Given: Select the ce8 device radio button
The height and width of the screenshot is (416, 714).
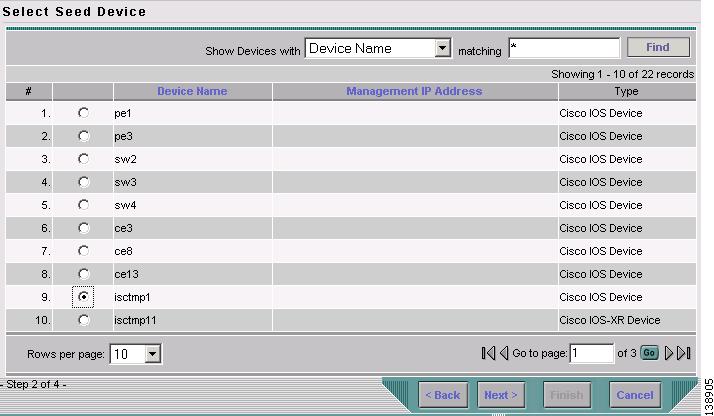Looking at the screenshot, I should coord(83,251).
